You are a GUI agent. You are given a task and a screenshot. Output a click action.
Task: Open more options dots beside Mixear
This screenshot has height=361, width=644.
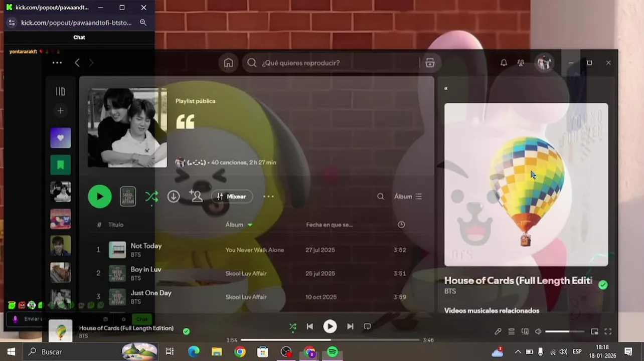click(268, 197)
